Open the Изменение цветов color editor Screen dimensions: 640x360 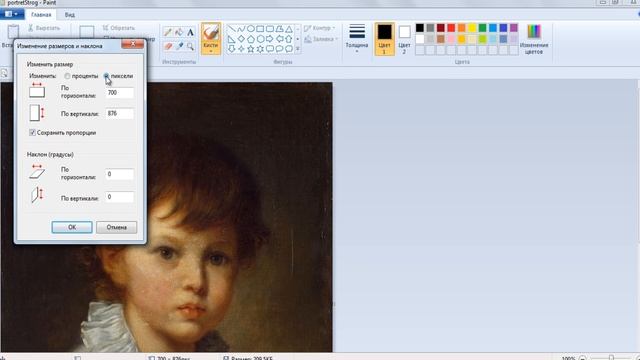pos(534,39)
